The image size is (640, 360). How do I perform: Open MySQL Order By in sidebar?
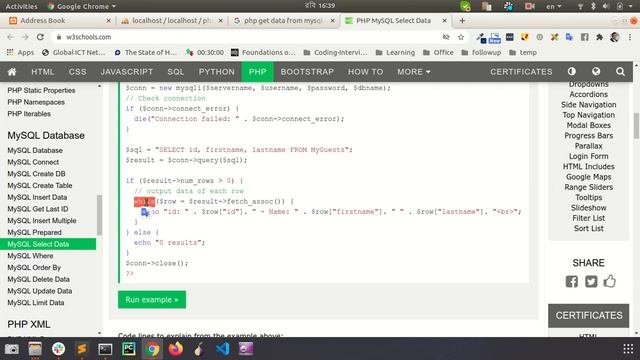point(34,268)
